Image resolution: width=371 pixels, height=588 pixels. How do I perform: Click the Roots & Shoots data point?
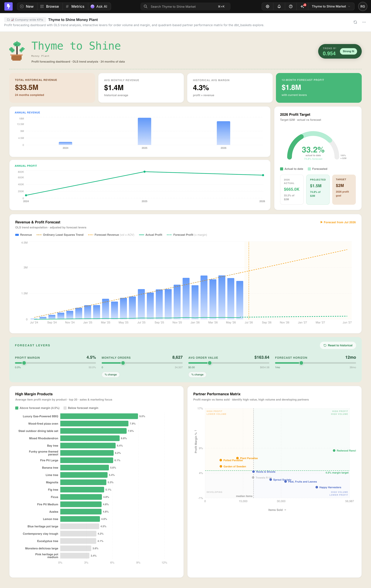point(254,471)
